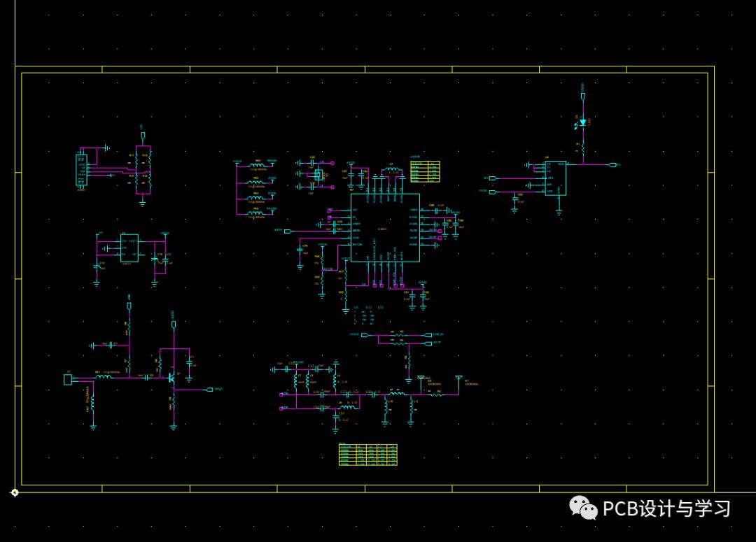
Task: Click the MICIN off-page port left of main IC
Action: tap(288, 231)
